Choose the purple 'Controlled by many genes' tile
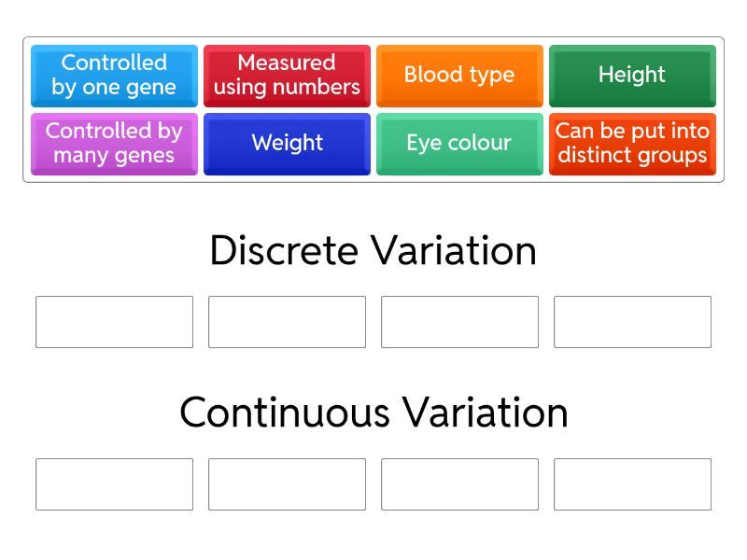This screenshot has width=747, height=560. pyautogui.click(x=114, y=144)
